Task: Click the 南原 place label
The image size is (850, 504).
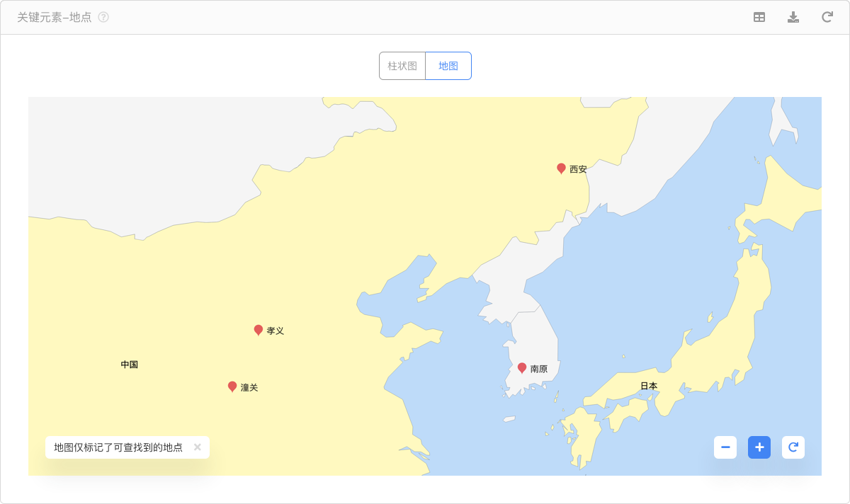Action: 539,369
